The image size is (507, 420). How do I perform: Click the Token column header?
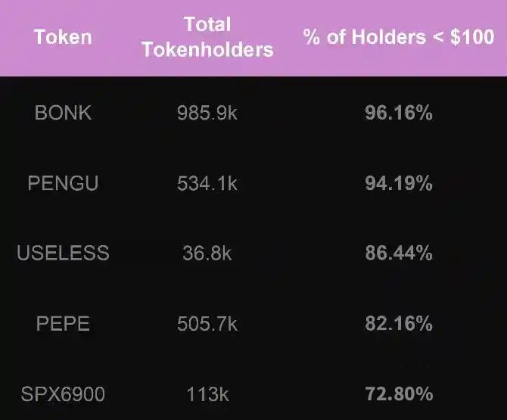[63, 37]
